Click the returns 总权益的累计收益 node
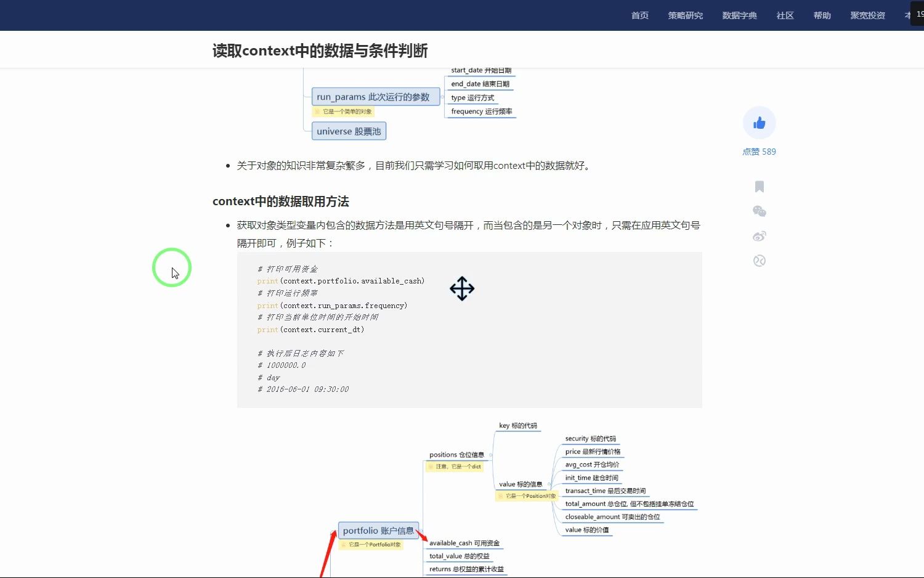Image resolution: width=924 pixels, height=578 pixels. coord(466,569)
